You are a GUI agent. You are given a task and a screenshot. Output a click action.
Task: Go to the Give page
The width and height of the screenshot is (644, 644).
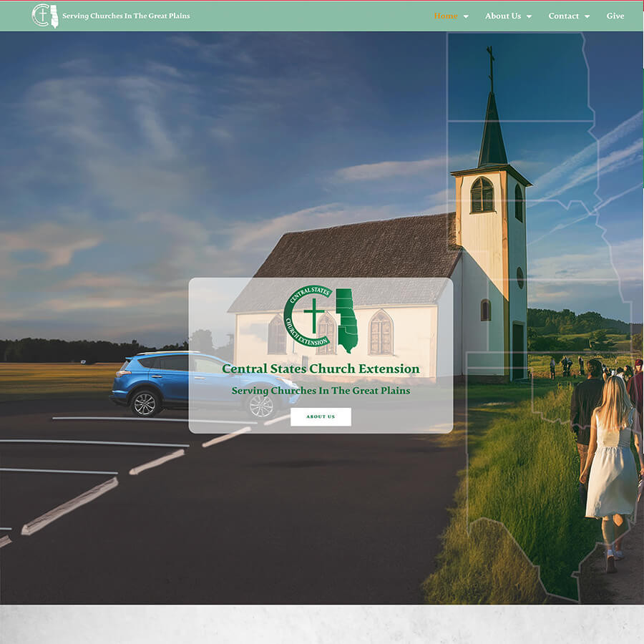click(615, 16)
